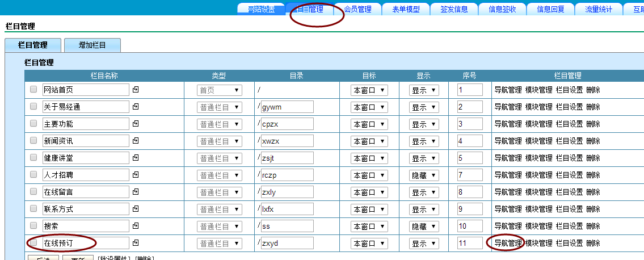
Task: Click 导航管理 link for 在线预订 row
Action: tap(508, 243)
